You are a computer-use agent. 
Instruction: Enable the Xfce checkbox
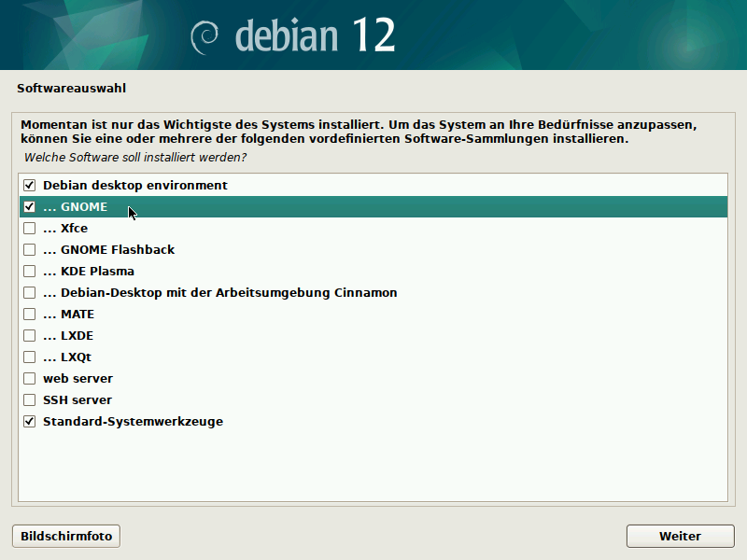tap(30, 228)
